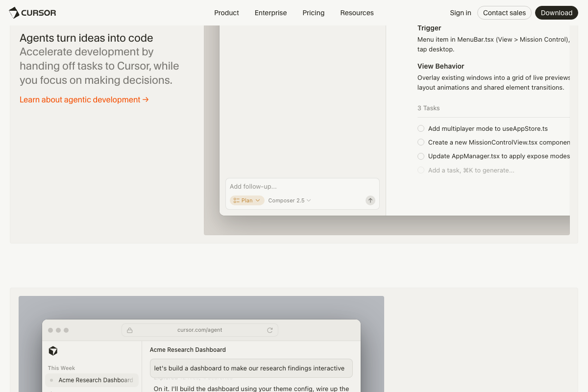Click the Cursor logo in the header
The width and height of the screenshot is (588, 392).
[32, 13]
